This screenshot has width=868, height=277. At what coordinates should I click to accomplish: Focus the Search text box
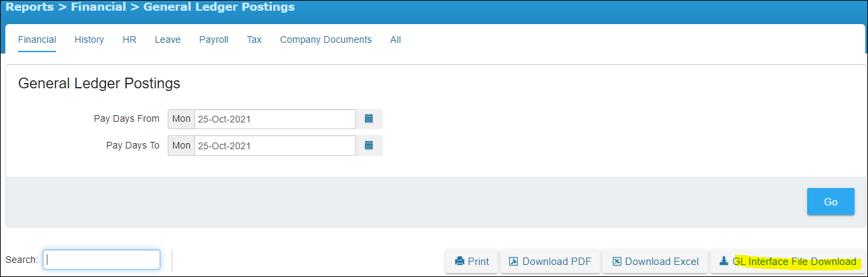click(x=102, y=260)
